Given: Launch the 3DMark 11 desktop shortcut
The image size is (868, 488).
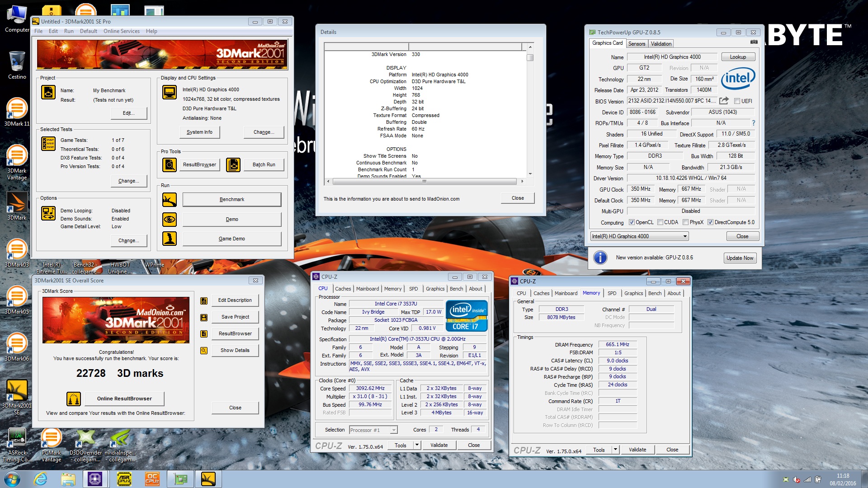Looking at the screenshot, I should (x=17, y=112).
